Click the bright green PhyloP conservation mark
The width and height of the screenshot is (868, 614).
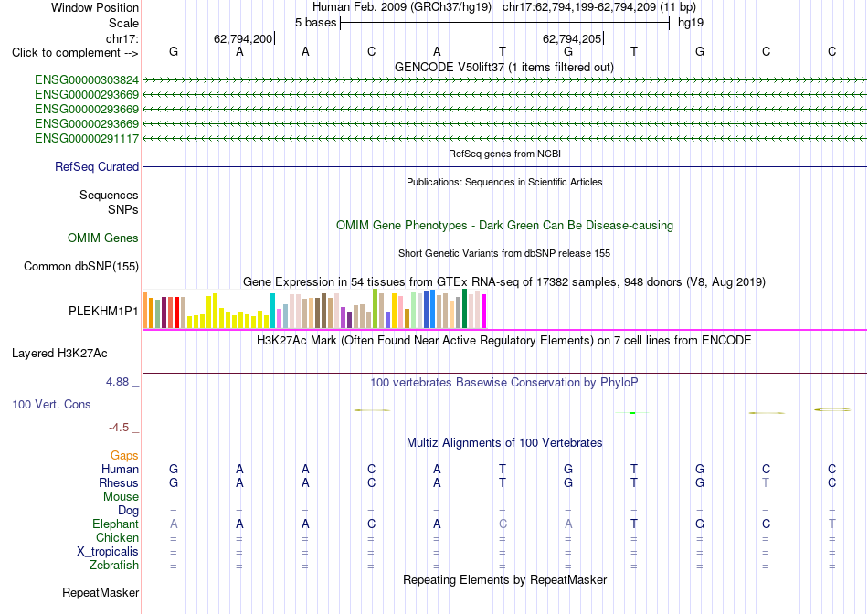pyautogui.click(x=632, y=413)
